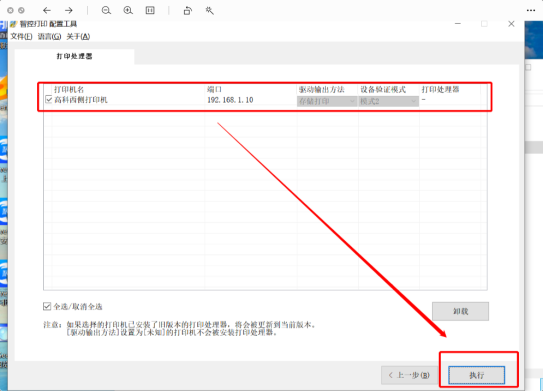Image resolution: width=543 pixels, height=391 pixels.
Task: Open the 关于(A) menu
Action: pos(78,36)
